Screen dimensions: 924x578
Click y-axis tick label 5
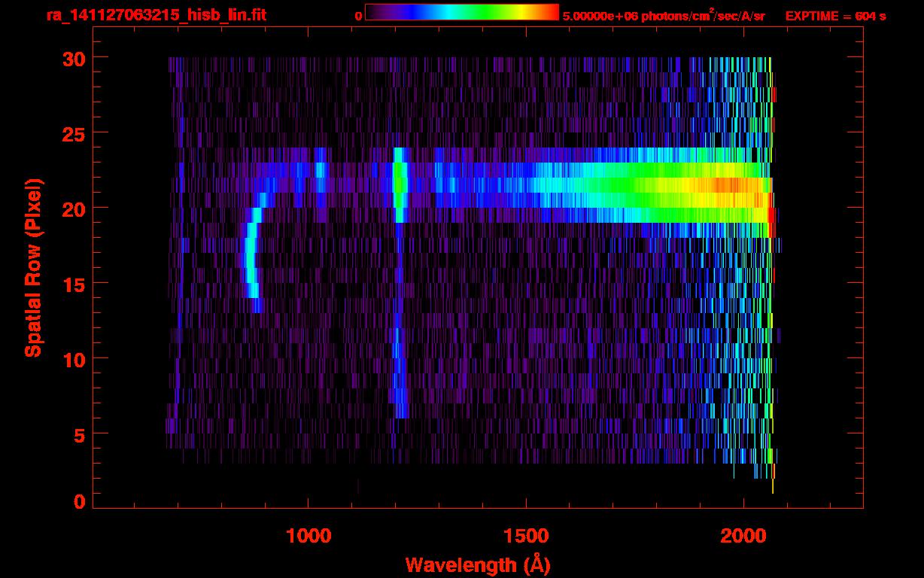pyautogui.click(x=80, y=434)
